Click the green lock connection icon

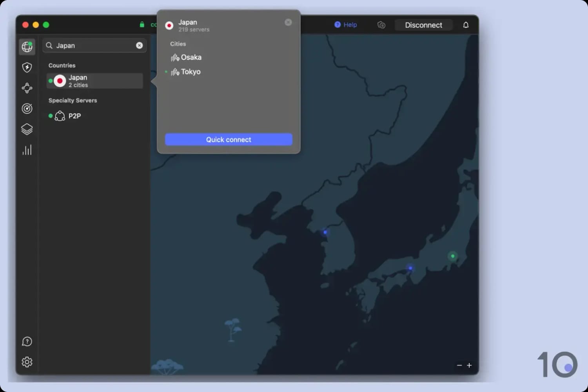click(x=142, y=25)
